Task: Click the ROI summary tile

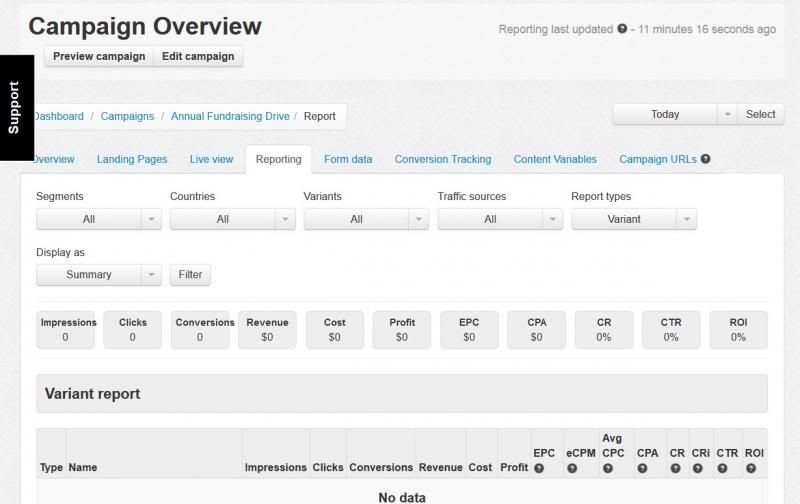Action: (x=739, y=330)
